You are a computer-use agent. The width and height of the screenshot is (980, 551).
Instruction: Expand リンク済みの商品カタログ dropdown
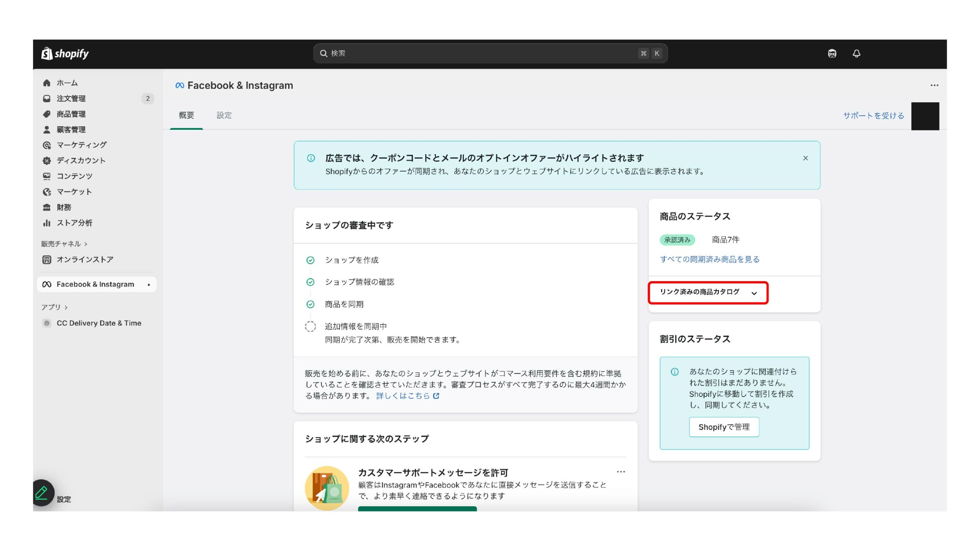708,293
